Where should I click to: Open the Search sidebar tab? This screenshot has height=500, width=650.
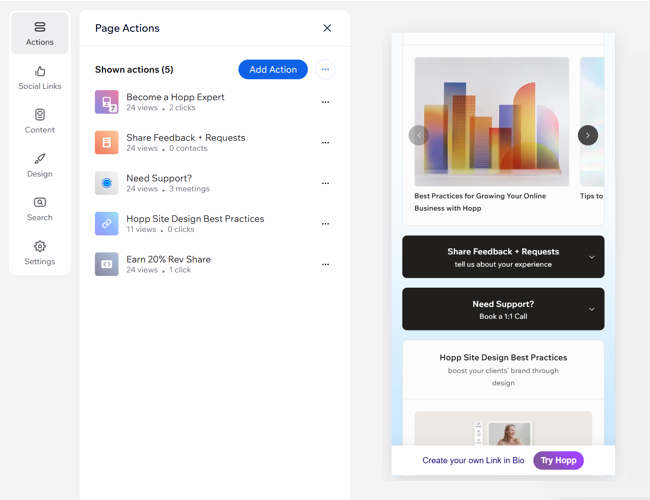40,209
